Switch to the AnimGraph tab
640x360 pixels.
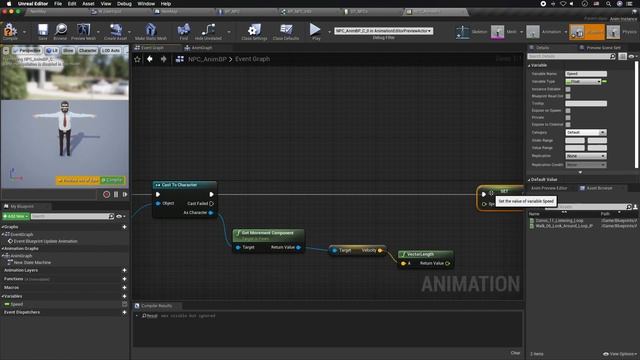198,48
